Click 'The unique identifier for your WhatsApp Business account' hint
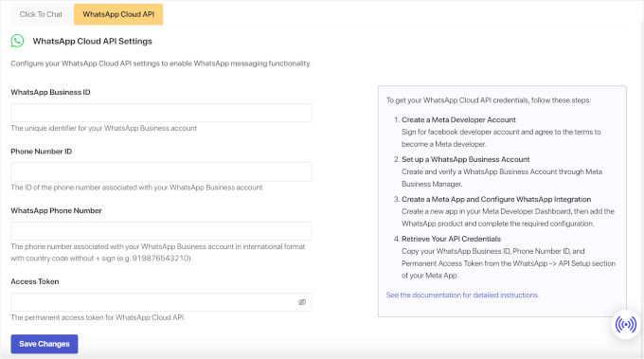This screenshot has width=644, height=359. (x=104, y=128)
